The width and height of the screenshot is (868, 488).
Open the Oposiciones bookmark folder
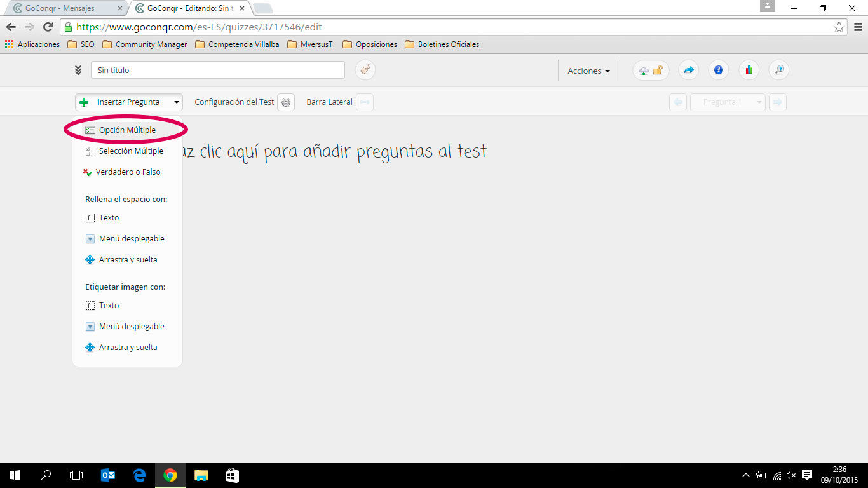pyautogui.click(x=370, y=44)
